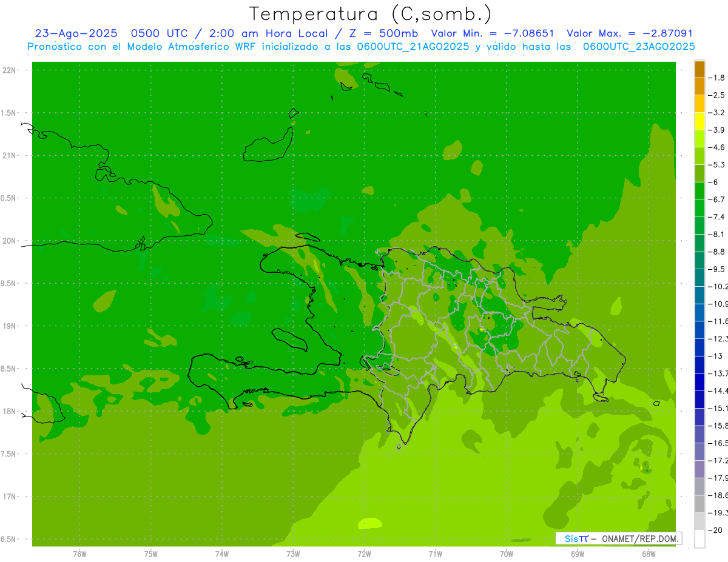Click the "Temperatura (C,somb.)" title

(x=371, y=15)
